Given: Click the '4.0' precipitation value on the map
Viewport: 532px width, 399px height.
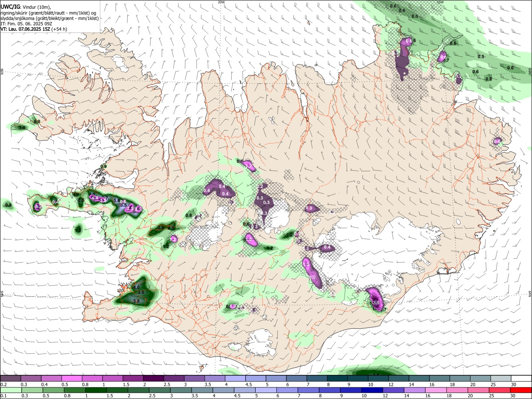Looking at the screenshot, I should coord(136,287).
